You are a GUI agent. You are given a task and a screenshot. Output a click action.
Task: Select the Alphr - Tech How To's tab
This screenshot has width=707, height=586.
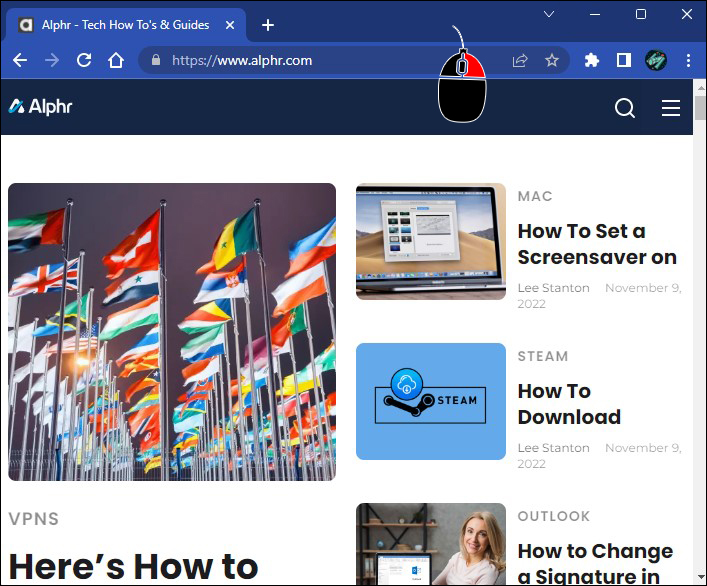pos(125,25)
